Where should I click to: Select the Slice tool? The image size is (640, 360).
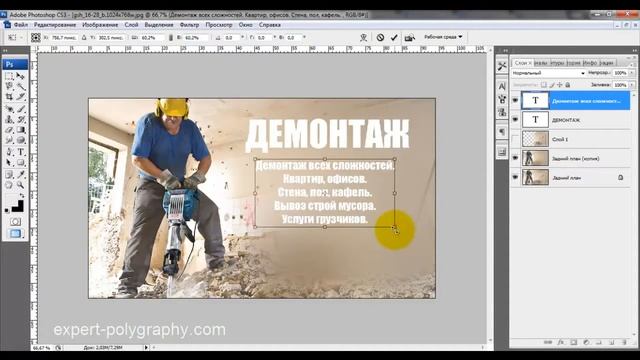click(x=20, y=97)
